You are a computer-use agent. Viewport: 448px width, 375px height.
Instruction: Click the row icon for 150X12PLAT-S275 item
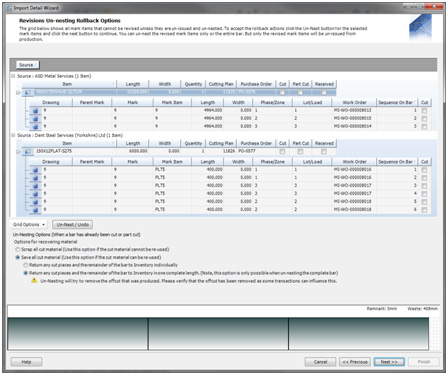28,151
